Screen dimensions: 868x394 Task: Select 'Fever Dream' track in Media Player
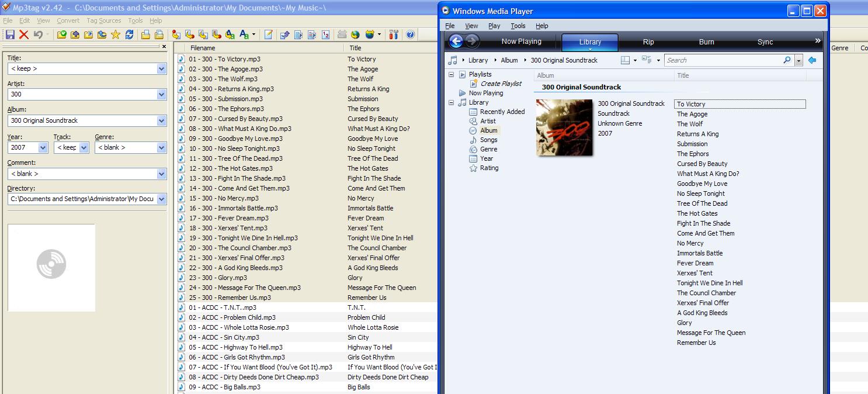click(695, 263)
